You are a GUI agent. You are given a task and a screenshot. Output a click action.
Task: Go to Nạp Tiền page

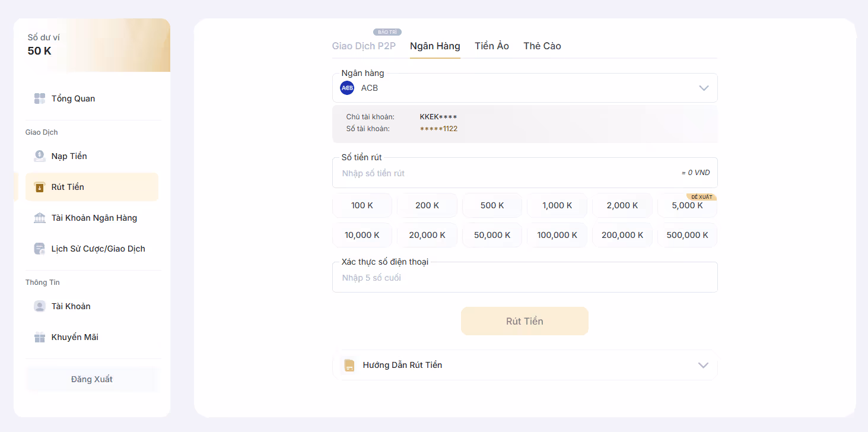(92, 156)
